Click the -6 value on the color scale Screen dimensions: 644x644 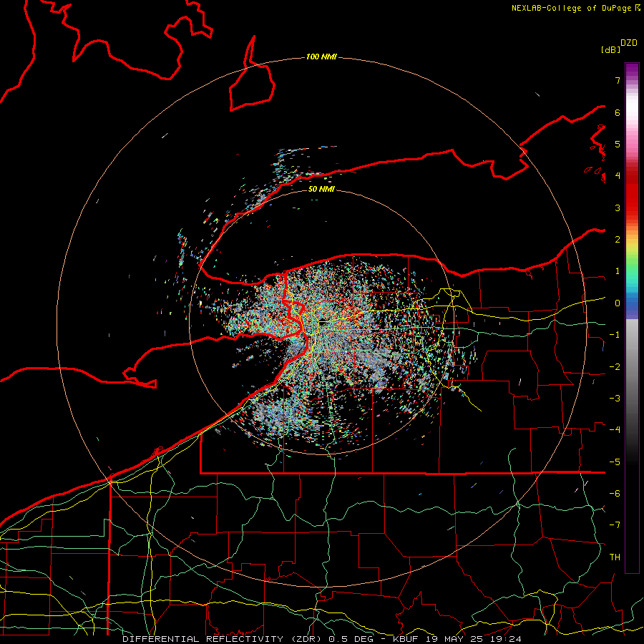tap(615, 494)
